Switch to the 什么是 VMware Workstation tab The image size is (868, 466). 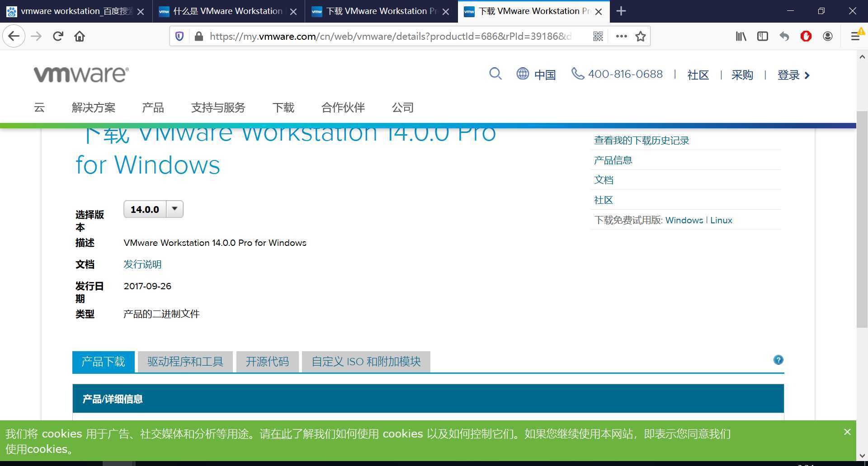tap(228, 11)
